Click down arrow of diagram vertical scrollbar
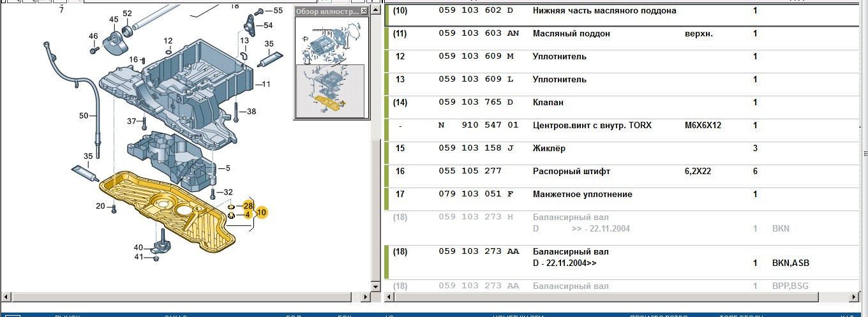 (x=376, y=287)
